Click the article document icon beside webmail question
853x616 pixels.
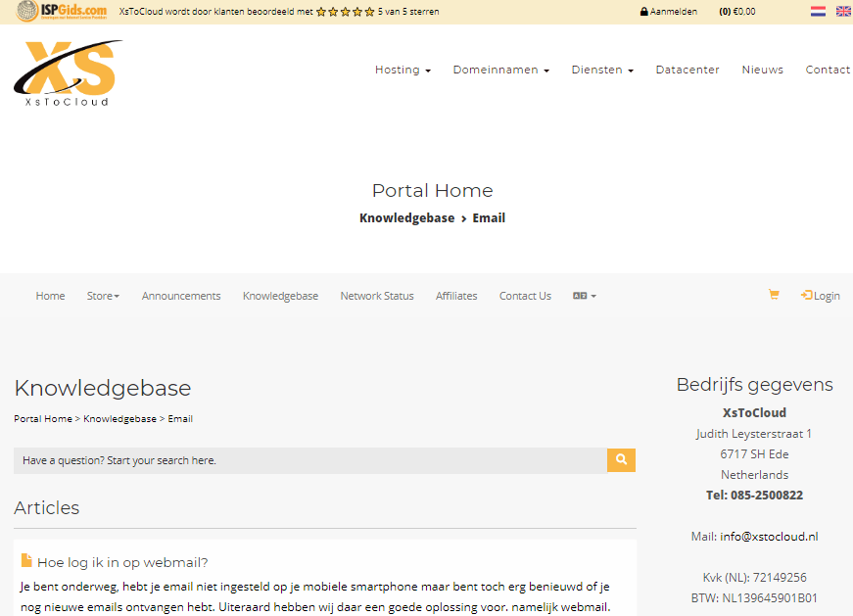tap(26, 560)
